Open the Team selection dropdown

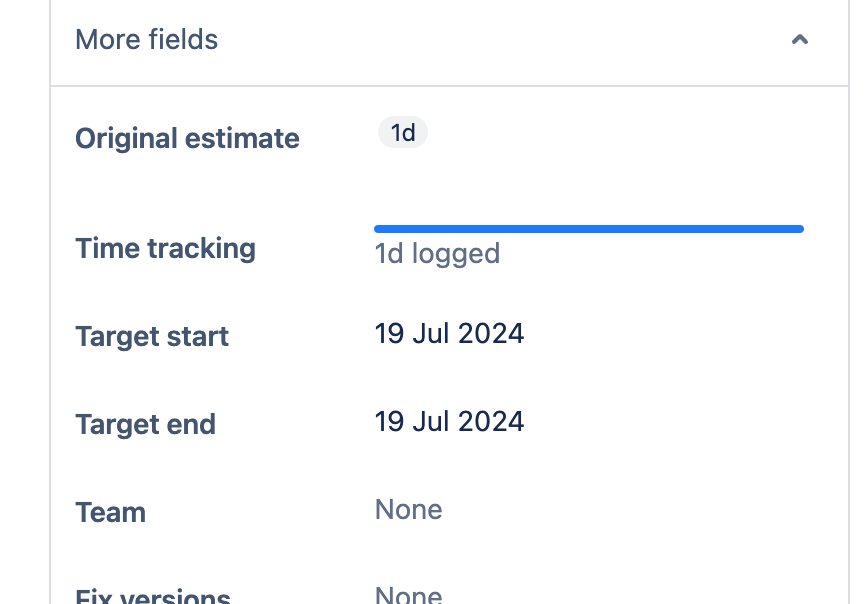408,509
